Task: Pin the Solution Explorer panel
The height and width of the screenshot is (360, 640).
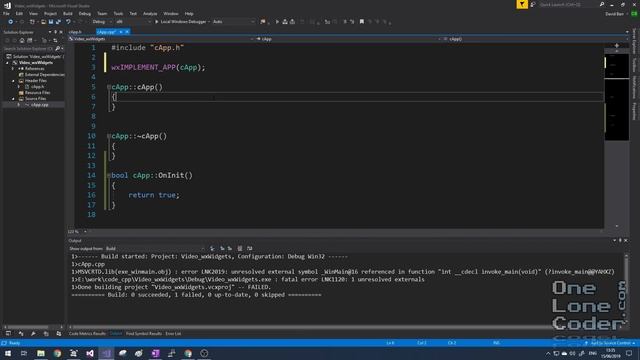Action: click(x=56, y=32)
